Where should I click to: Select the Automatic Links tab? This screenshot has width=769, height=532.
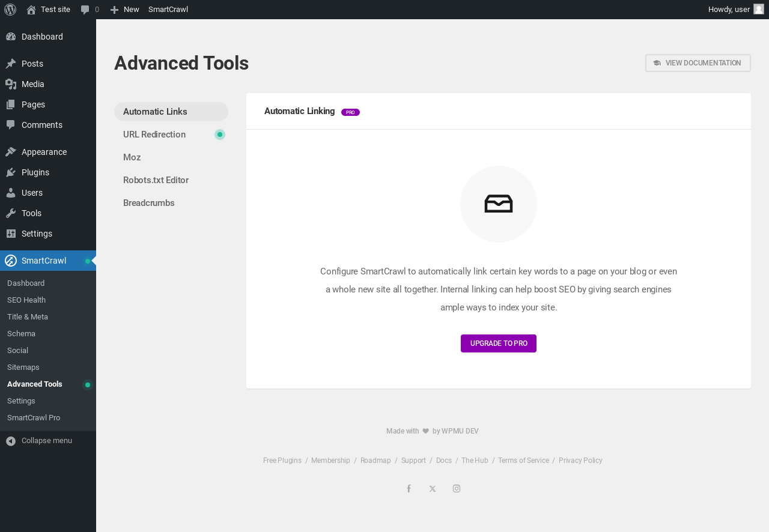(171, 112)
